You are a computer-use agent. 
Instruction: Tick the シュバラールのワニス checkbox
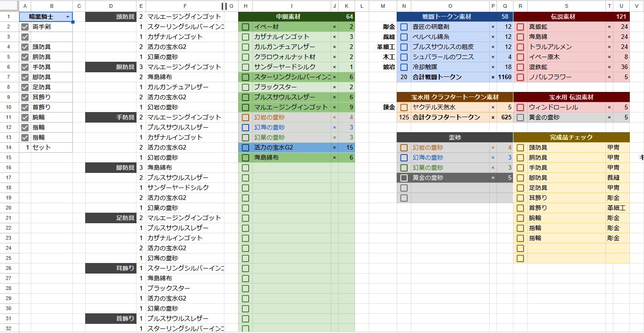coord(404,57)
